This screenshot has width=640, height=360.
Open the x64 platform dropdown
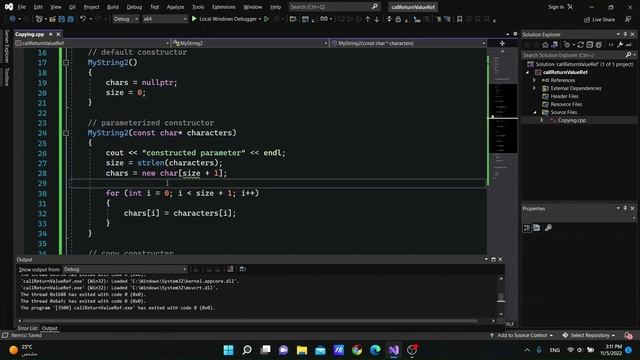[x=165, y=19]
